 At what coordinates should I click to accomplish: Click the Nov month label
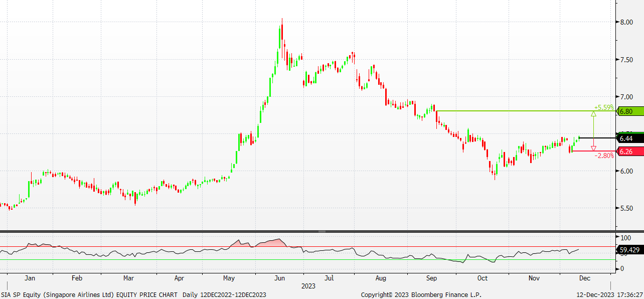coord(534,277)
